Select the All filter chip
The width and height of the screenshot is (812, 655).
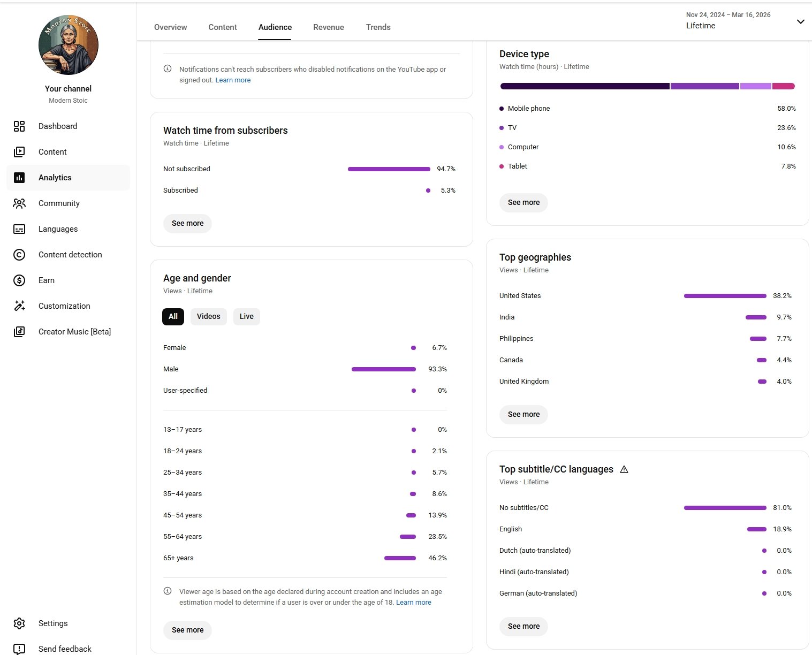(173, 316)
